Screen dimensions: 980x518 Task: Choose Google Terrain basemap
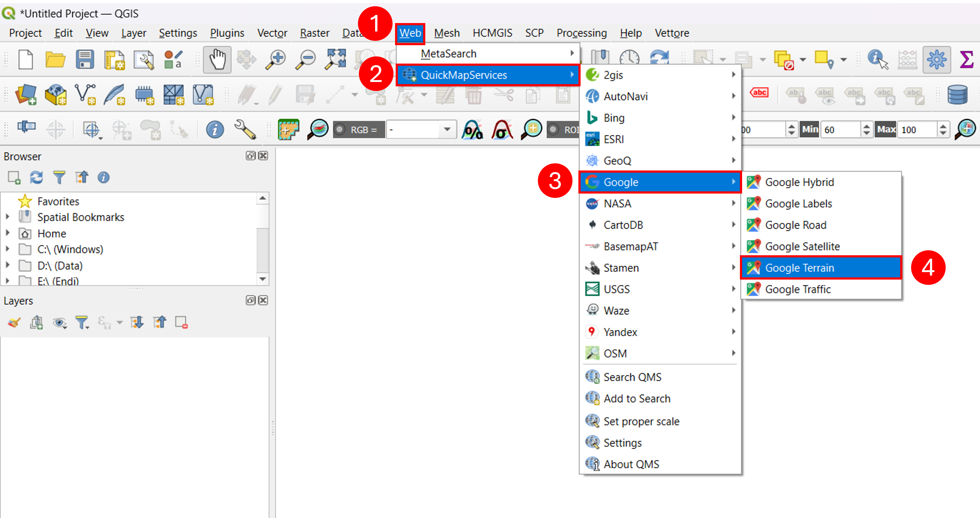click(x=821, y=268)
